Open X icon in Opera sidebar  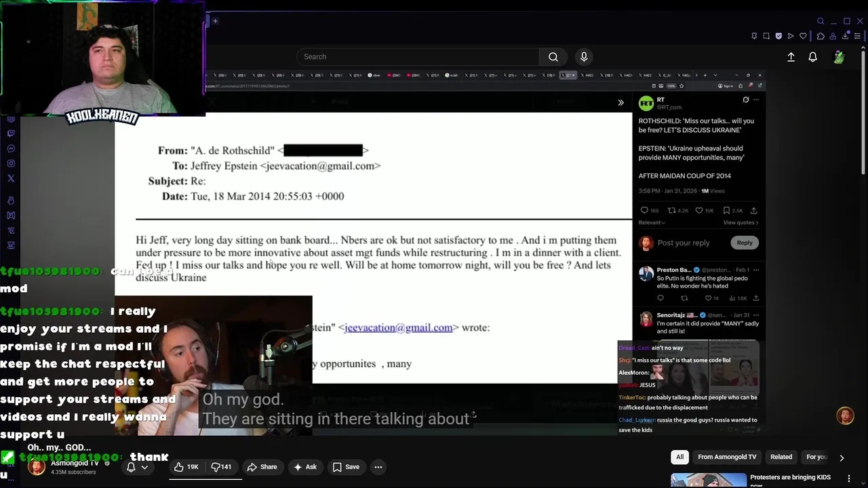[x=11, y=178]
